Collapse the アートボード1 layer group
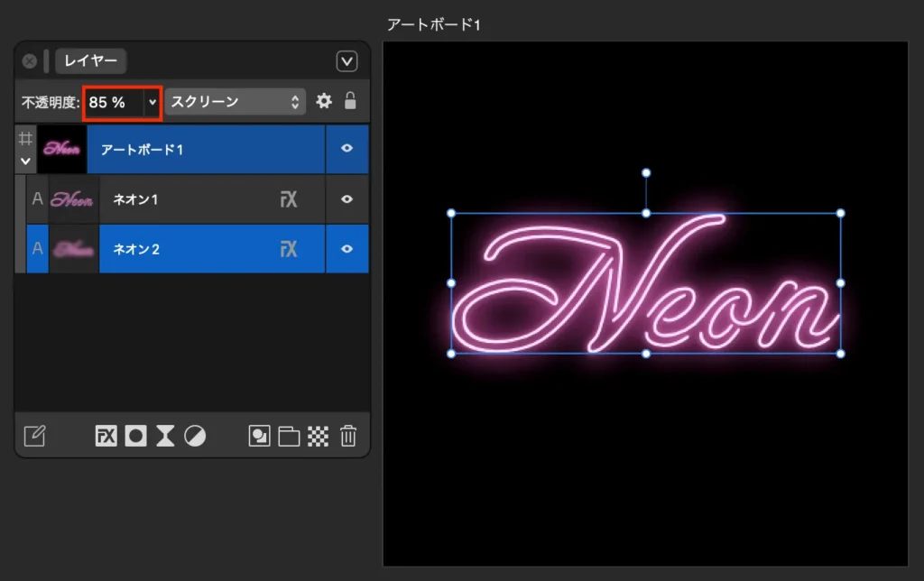This screenshot has width=924, height=581. [x=25, y=161]
